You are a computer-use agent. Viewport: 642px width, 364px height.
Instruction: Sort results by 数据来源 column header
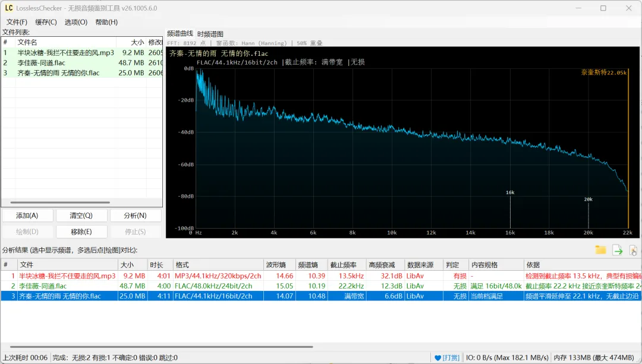click(424, 265)
